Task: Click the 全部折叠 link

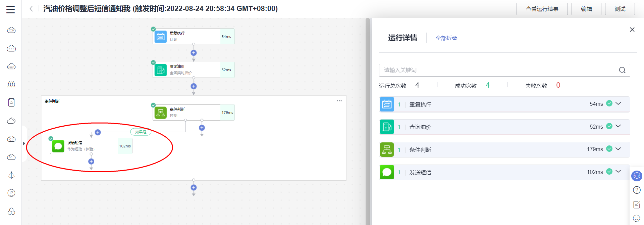Action: pos(446,38)
